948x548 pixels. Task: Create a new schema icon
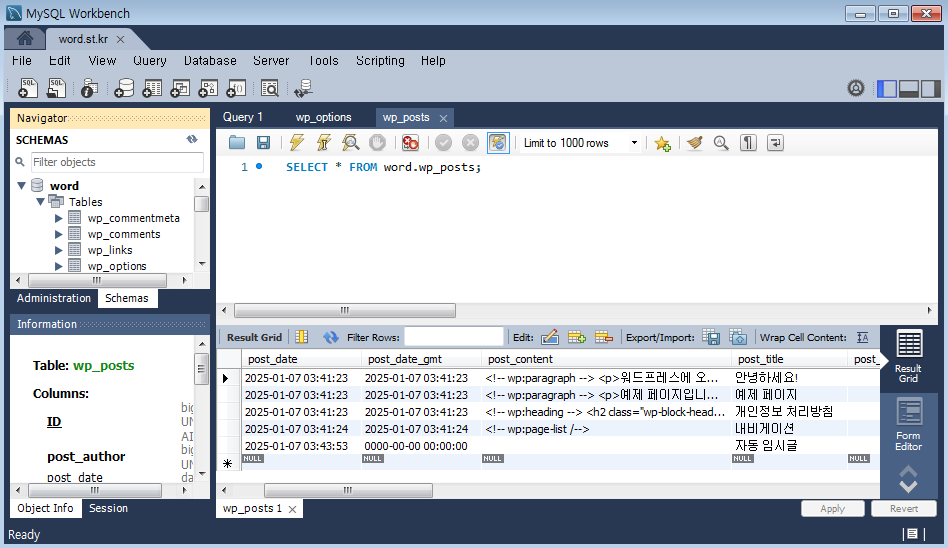[124, 88]
